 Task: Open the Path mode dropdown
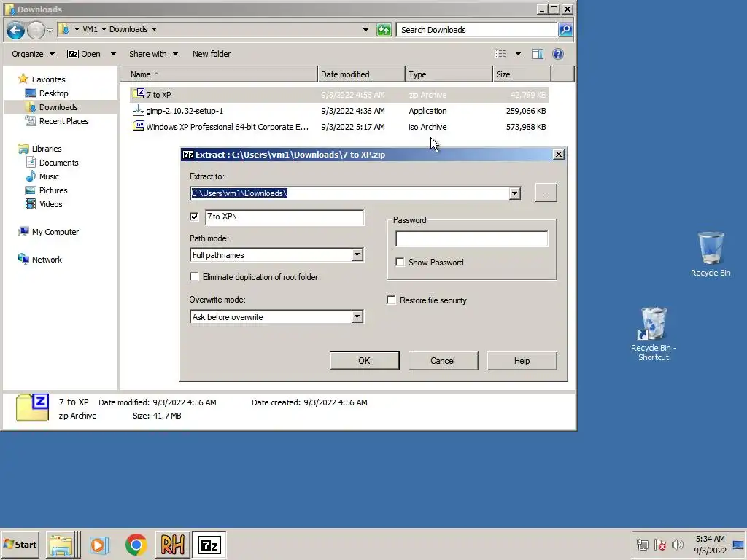[357, 254]
